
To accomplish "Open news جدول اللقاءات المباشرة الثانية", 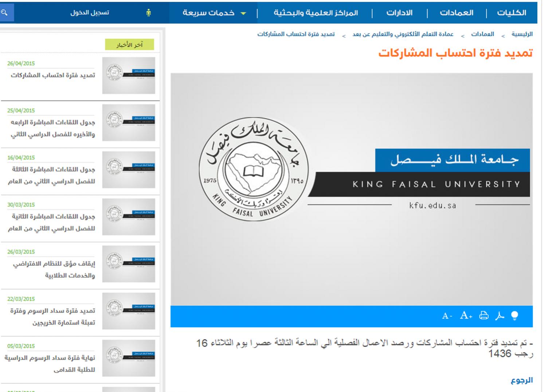I will (52, 222).
